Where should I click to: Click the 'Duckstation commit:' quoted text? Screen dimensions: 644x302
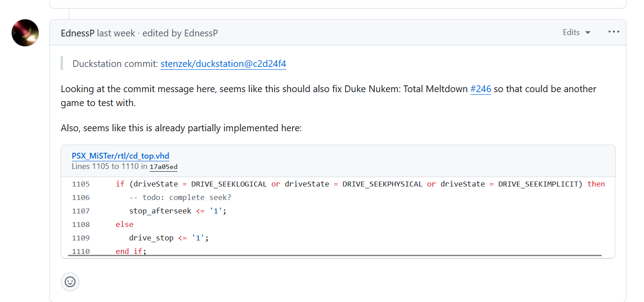(x=115, y=64)
